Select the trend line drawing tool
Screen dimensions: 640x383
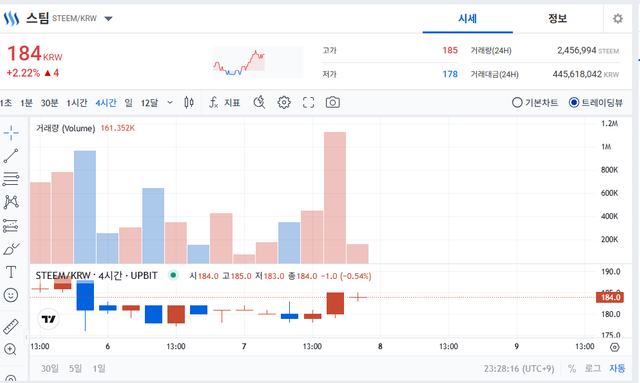pos(11,156)
